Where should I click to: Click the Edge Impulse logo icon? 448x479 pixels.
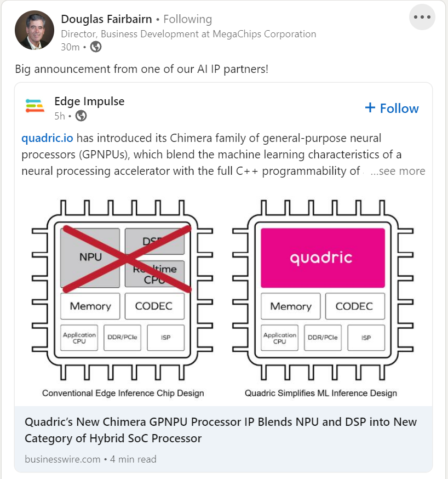(x=35, y=106)
